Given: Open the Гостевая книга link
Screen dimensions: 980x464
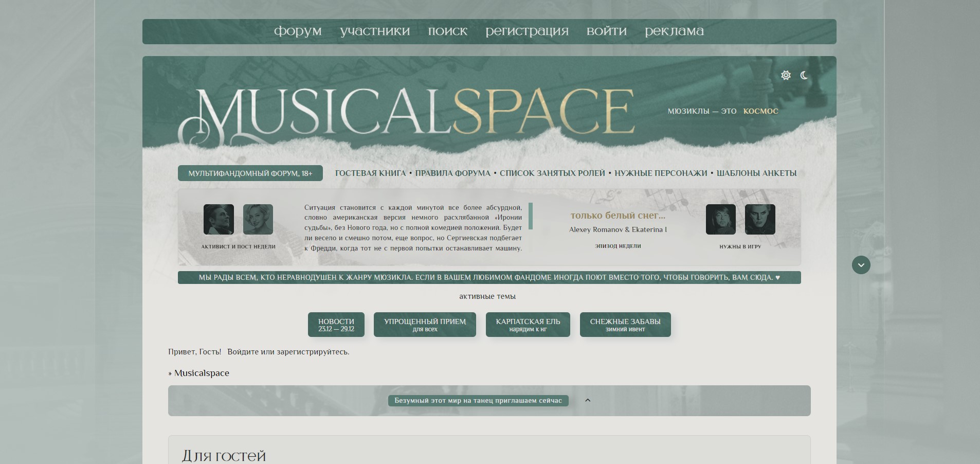Looking at the screenshot, I should coord(371,173).
